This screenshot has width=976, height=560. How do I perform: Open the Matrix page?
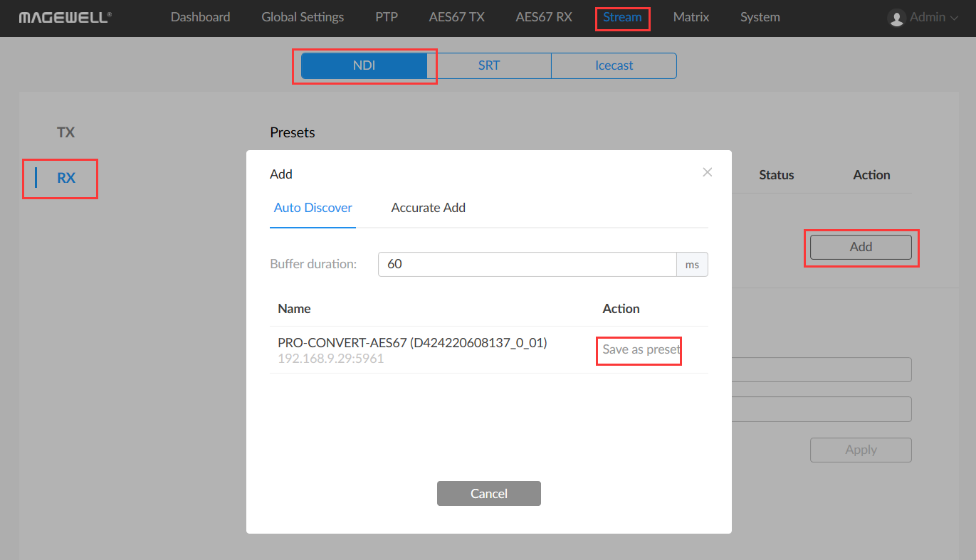[690, 17]
